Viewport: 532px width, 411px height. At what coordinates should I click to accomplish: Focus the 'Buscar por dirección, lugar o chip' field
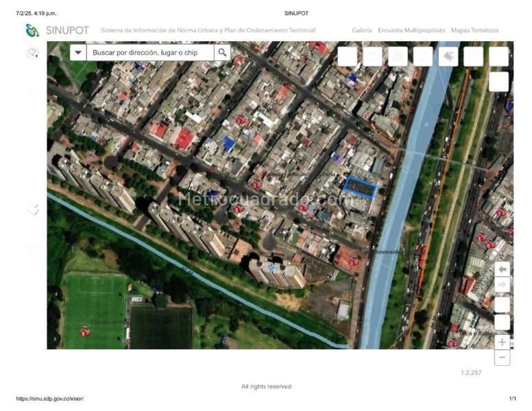pos(150,53)
